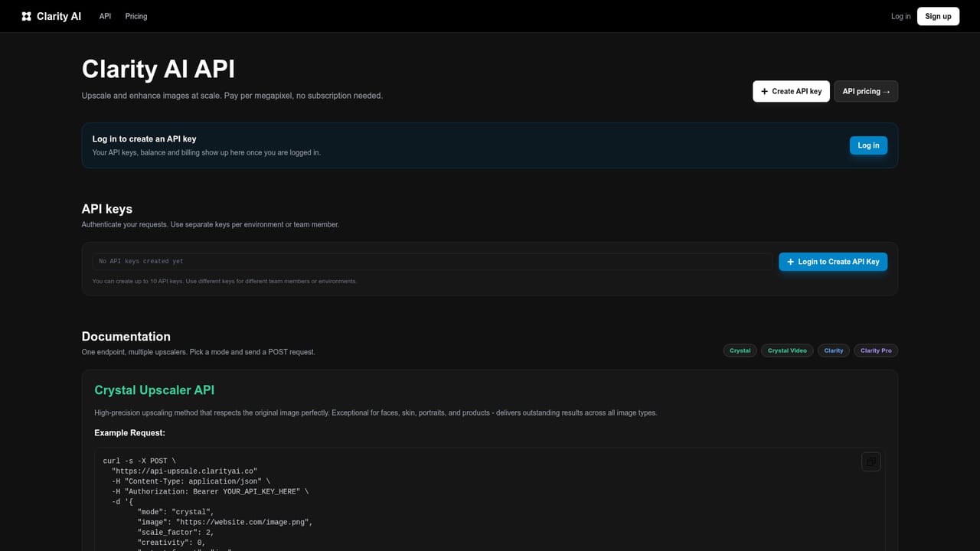Copy the curl example code
Screen dimensions: 980x551
point(871,461)
